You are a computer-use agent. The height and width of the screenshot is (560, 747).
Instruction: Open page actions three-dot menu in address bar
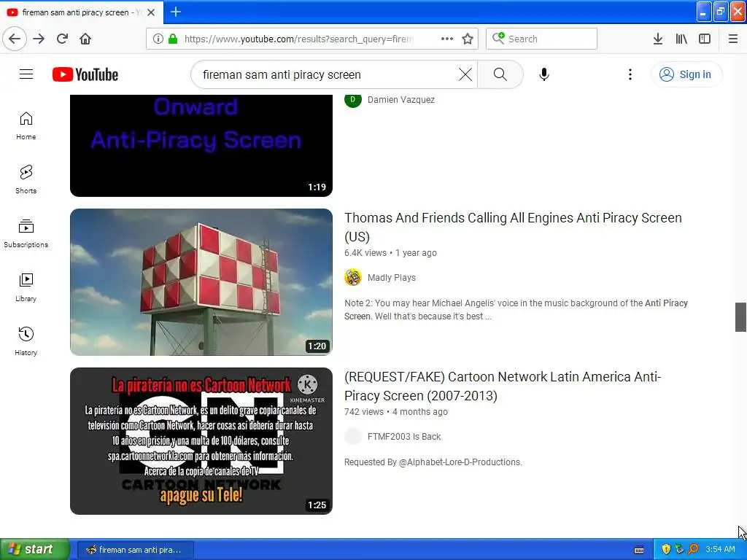[x=447, y=39]
